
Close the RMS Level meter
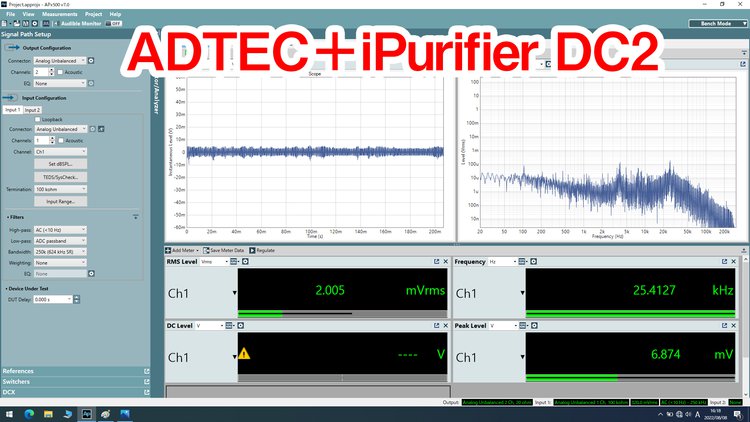tap(446, 262)
